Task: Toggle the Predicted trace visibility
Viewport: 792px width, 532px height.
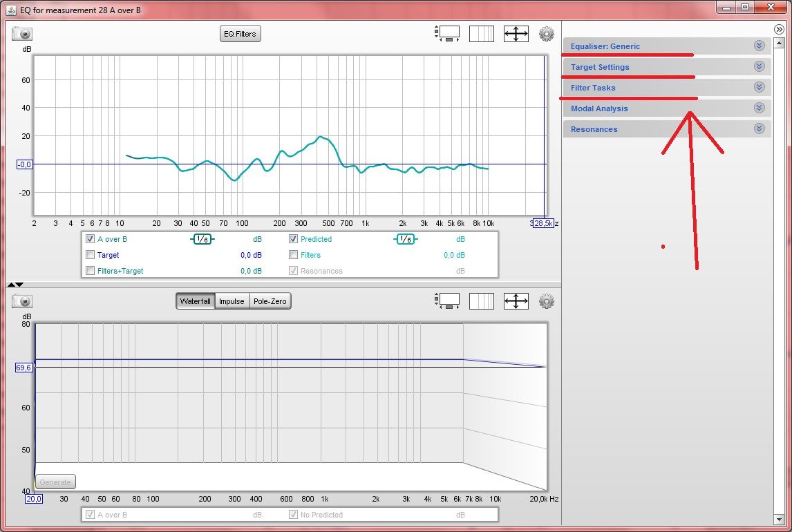Action: tap(293, 238)
